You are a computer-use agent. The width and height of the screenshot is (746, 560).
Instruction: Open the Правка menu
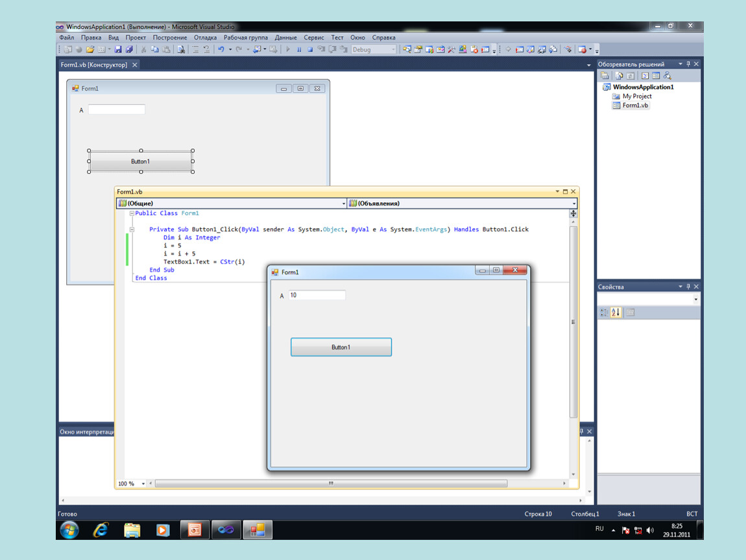(x=91, y=38)
